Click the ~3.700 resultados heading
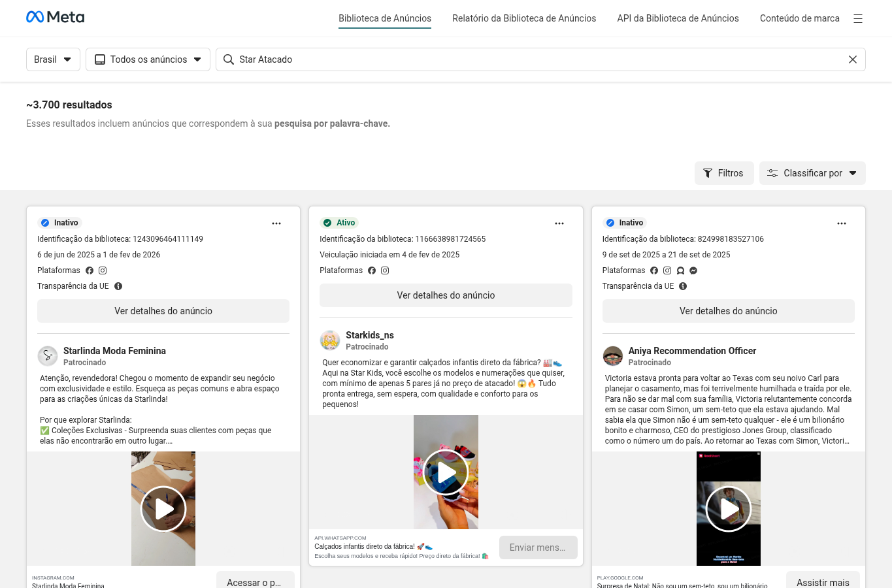This screenshot has width=892, height=588. [69, 105]
